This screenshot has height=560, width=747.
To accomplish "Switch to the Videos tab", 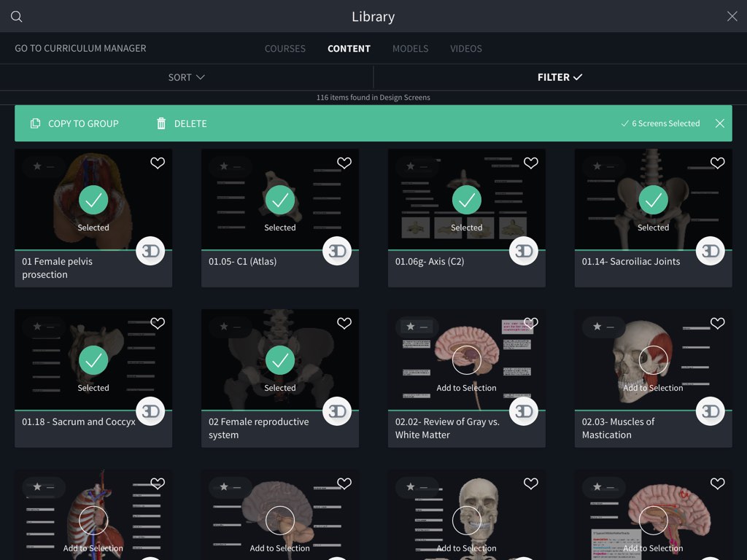I will (x=466, y=49).
